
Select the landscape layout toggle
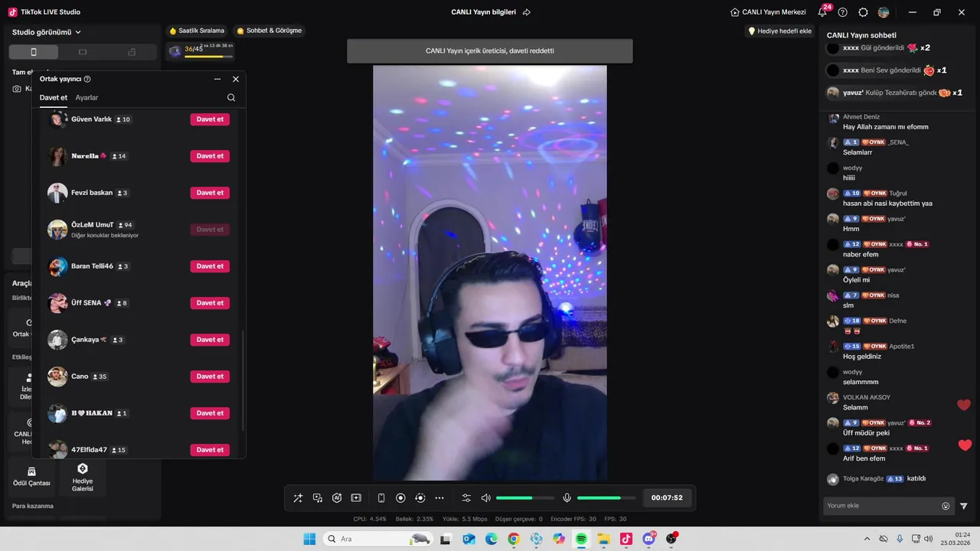(83, 52)
